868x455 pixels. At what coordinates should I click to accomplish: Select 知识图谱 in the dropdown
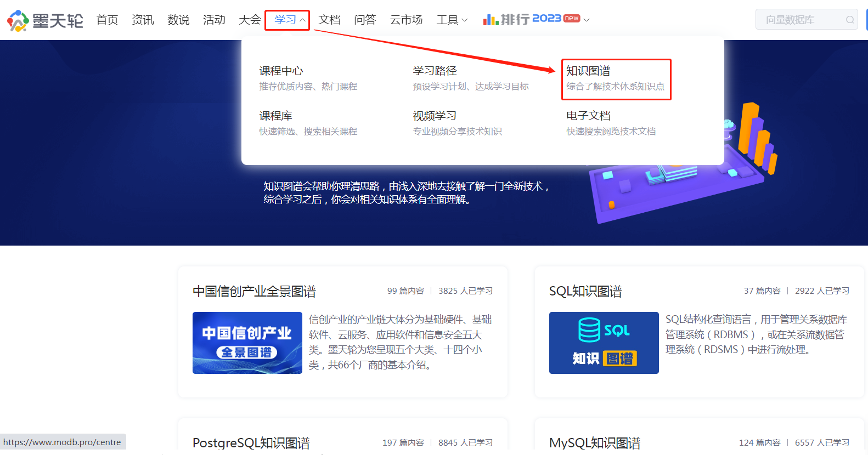588,71
